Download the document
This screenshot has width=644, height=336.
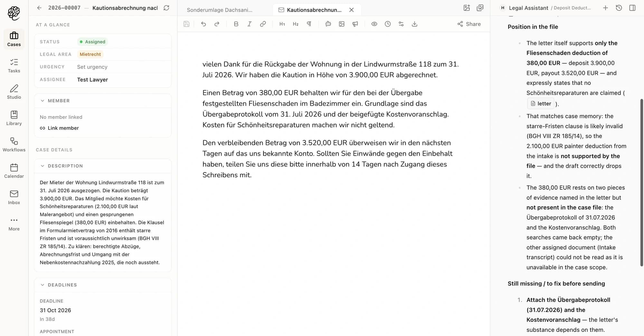(x=414, y=24)
